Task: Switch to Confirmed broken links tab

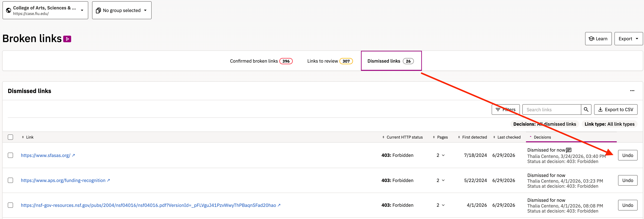Action: 261,61
